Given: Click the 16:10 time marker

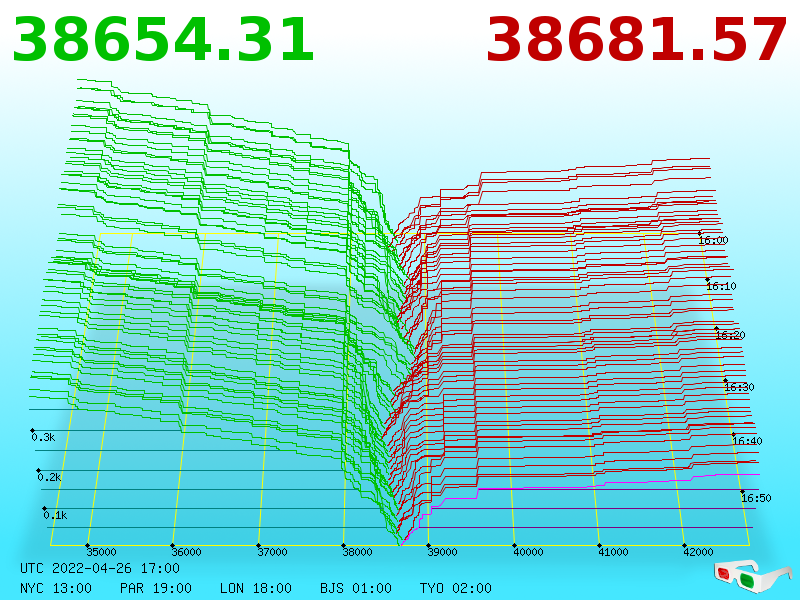Looking at the screenshot, I should point(721,286).
